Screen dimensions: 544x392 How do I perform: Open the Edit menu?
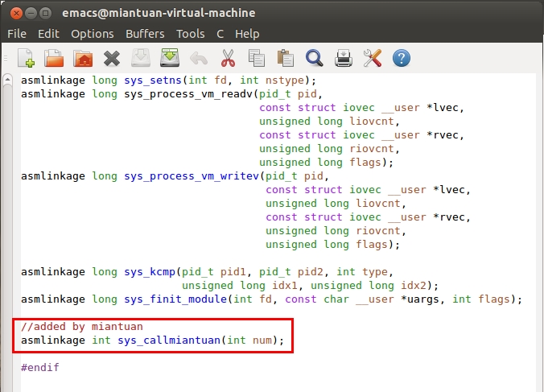(48, 34)
